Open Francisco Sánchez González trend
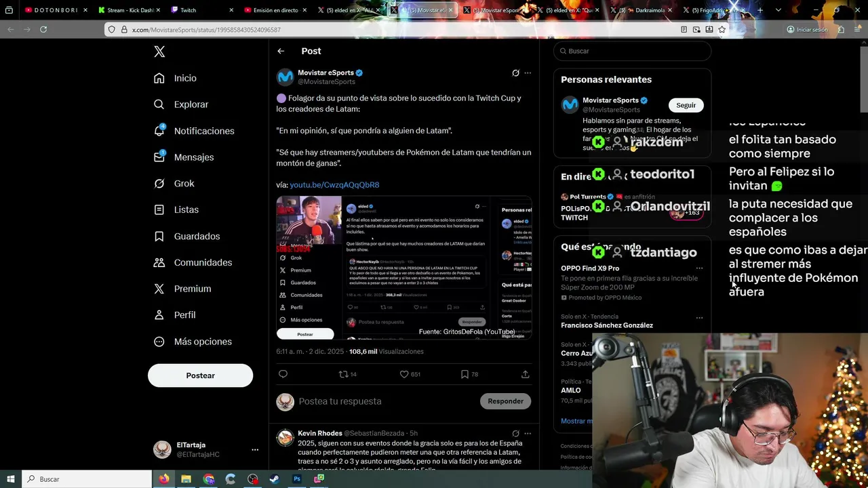The height and width of the screenshot is (488, 868). [607, 325]
